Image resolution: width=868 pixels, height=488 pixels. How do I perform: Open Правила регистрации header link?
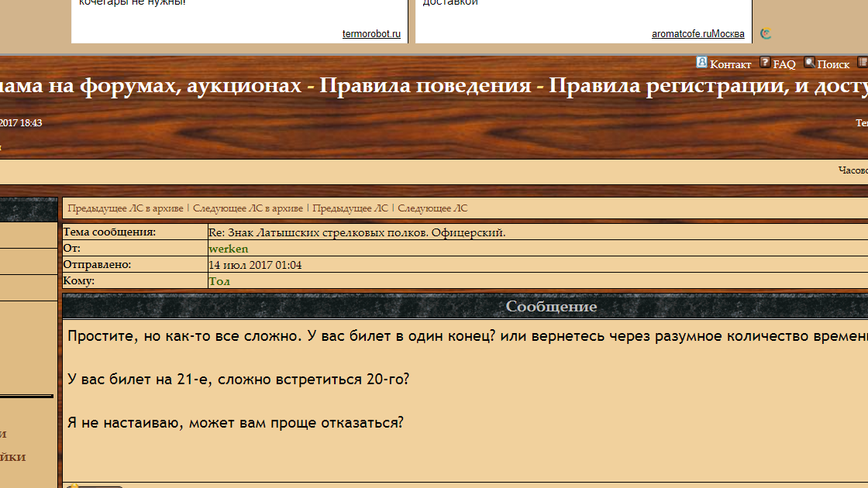point(708,86)
